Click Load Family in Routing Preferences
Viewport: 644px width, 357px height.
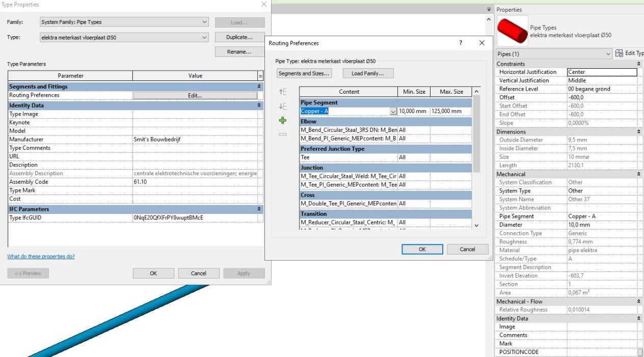tap(368, 73)
